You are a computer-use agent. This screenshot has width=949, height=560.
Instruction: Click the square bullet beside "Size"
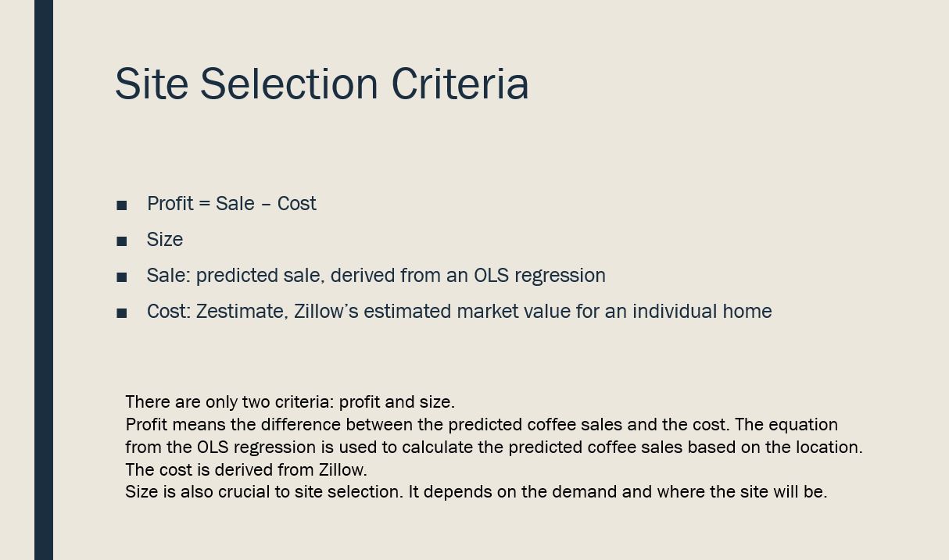122,241
